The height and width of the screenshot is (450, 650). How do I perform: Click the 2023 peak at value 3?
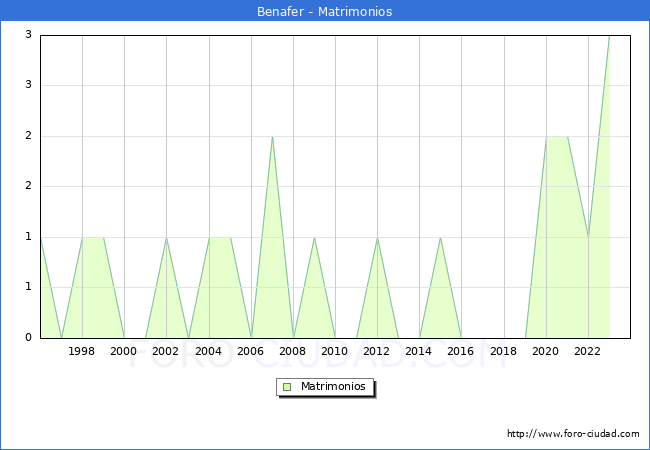[x=609, y=36]
